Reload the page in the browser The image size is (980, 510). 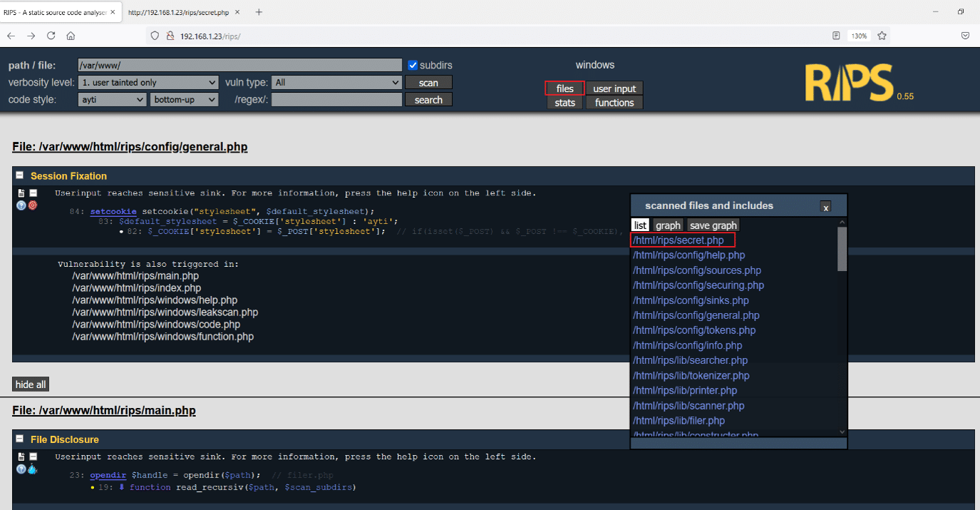coord(51,36)
